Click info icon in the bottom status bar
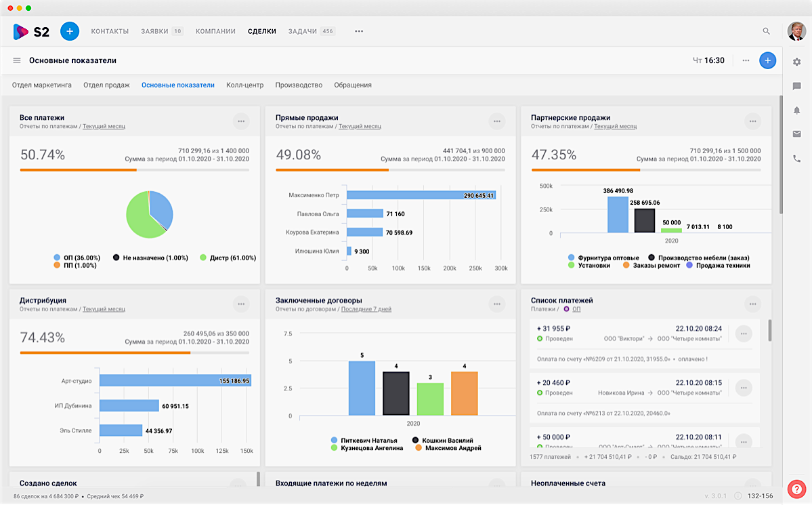This screenshot has height=505, width=812. click(x=738, y=496)
